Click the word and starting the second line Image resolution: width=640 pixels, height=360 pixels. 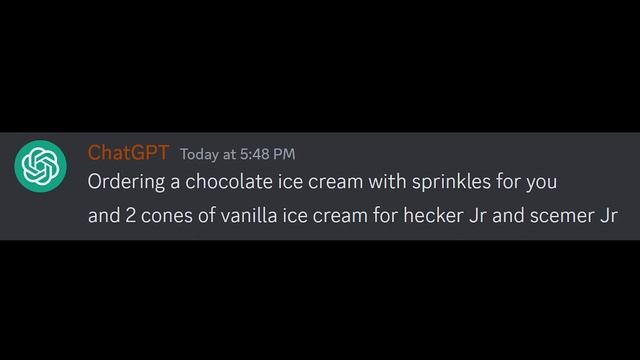104,216
